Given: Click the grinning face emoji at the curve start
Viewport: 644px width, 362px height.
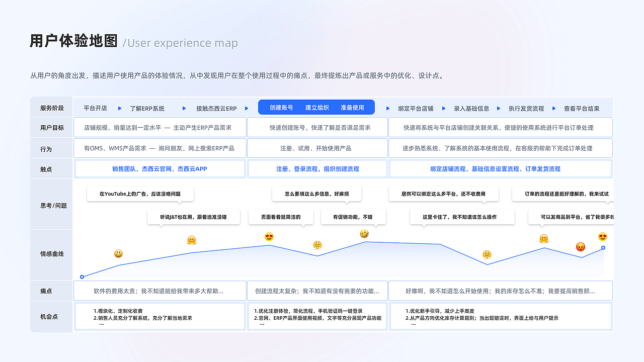Looking at the screenshot, I should pyautogui.click(x=119, y=254).
